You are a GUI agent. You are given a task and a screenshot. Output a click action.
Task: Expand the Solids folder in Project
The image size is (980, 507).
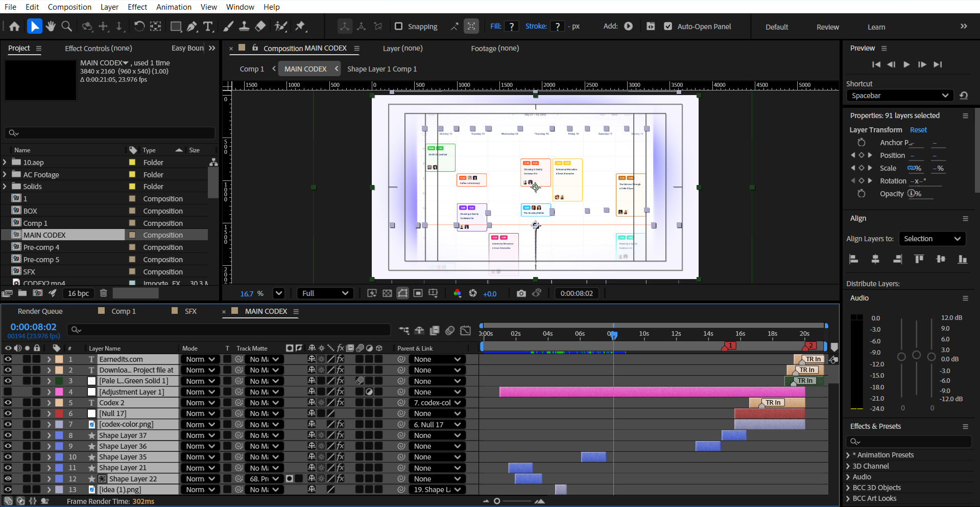[5, 187]
